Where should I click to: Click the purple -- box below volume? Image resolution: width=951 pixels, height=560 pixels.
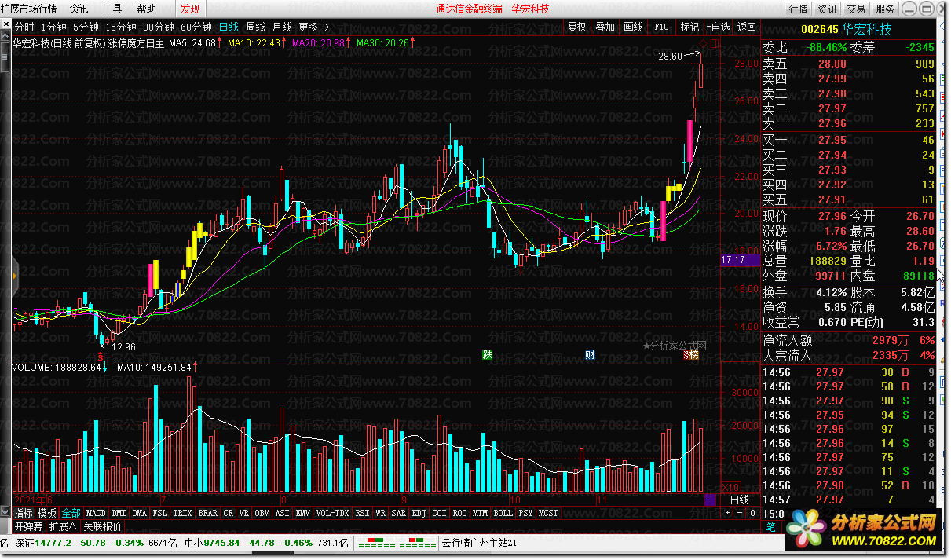708,500
